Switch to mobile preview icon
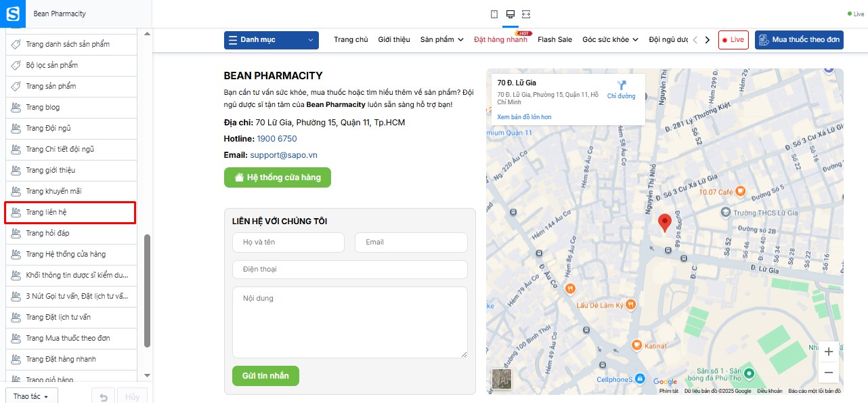 tap(494, 14)
